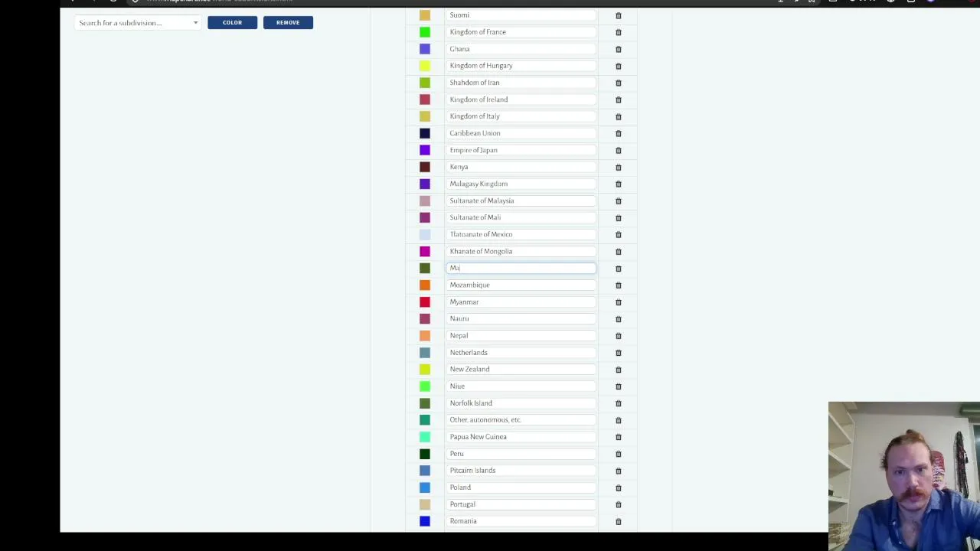Screen dimensions: 980x551
Task: Select the Malagasy Kingdom text field
Action: coord(521,184)
